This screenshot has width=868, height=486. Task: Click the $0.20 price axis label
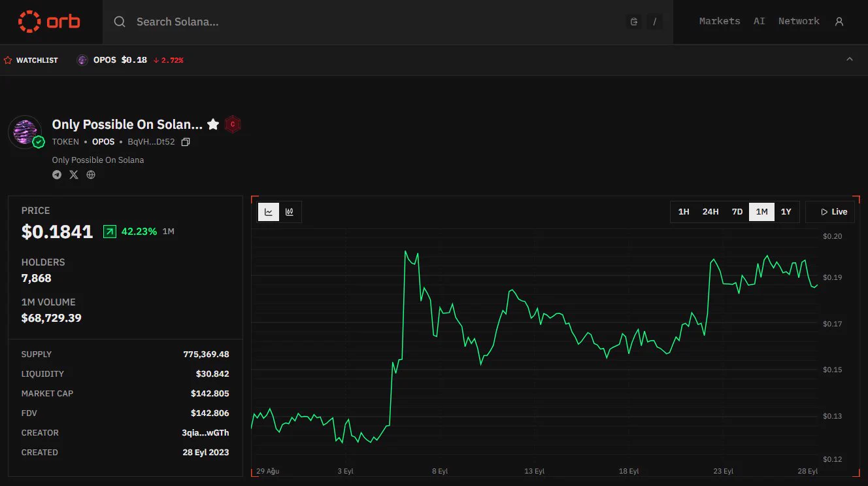point(833,236)
